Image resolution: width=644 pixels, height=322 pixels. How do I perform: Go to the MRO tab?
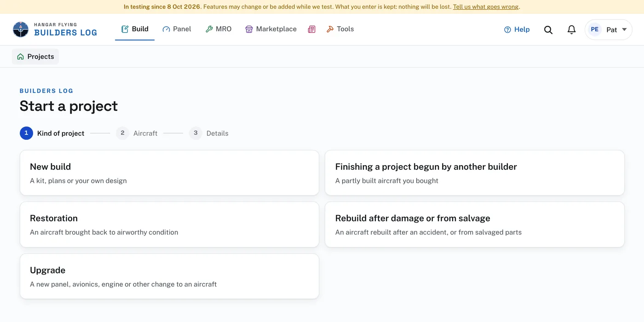click(218, 29)
